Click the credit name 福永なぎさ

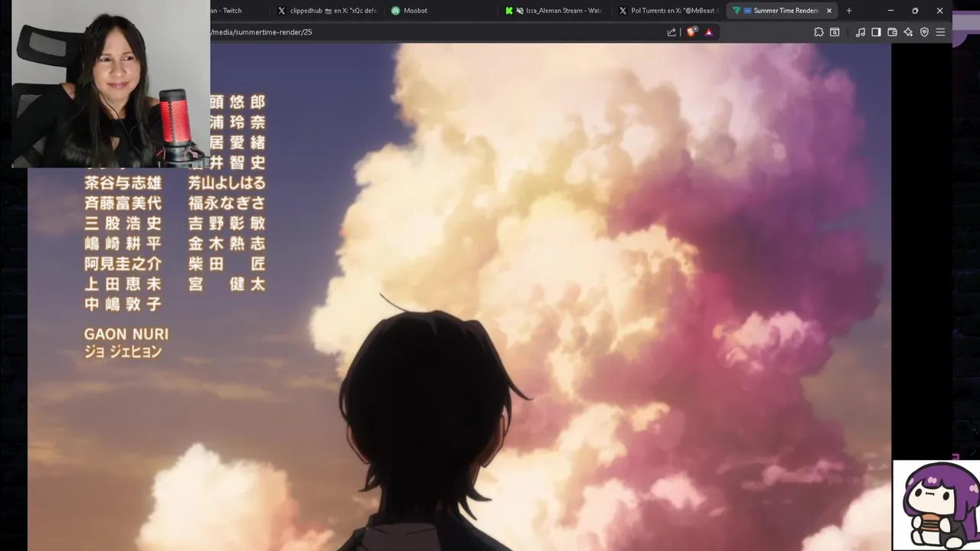pos(227,203)
